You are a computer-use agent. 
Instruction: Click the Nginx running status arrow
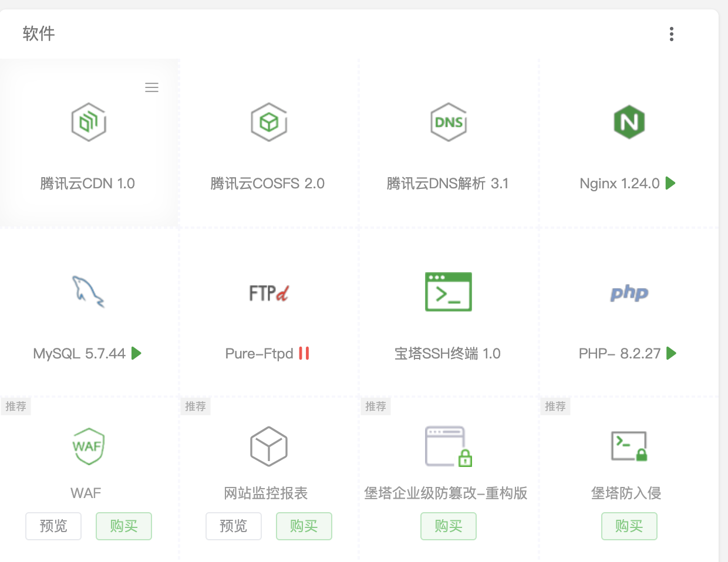coord(671,183)
